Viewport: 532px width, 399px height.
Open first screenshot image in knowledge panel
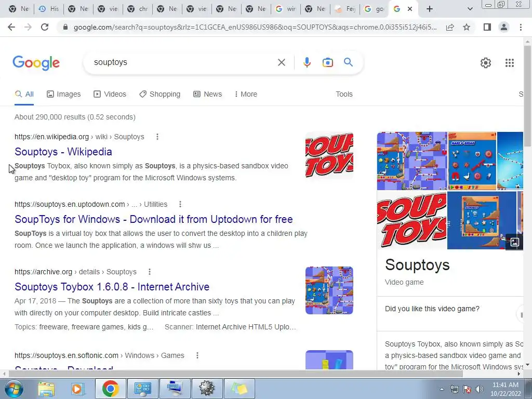tap(412, 161)
